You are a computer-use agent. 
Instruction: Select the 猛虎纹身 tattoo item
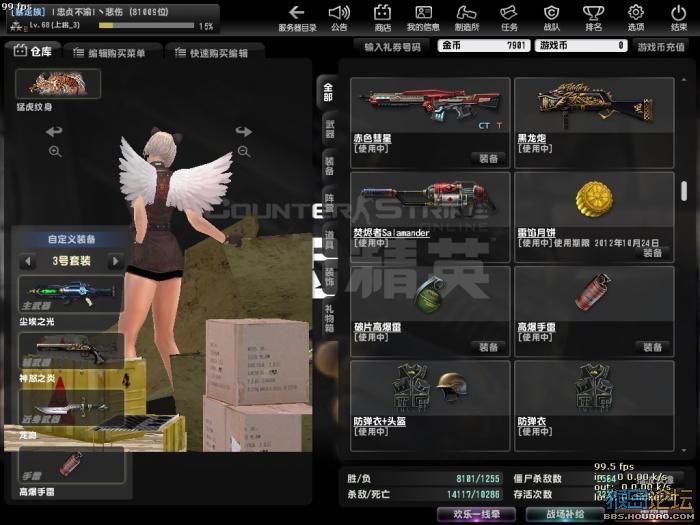point(58,83)
